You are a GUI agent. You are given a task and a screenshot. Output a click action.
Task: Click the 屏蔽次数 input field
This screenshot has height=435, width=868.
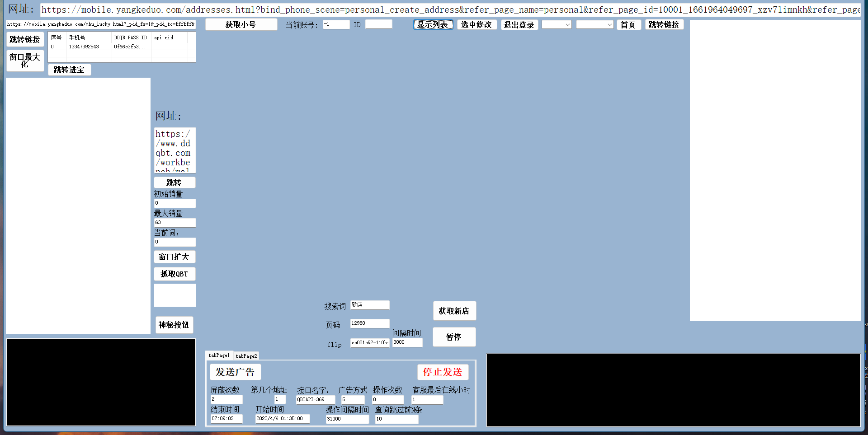tap(226, 399)
